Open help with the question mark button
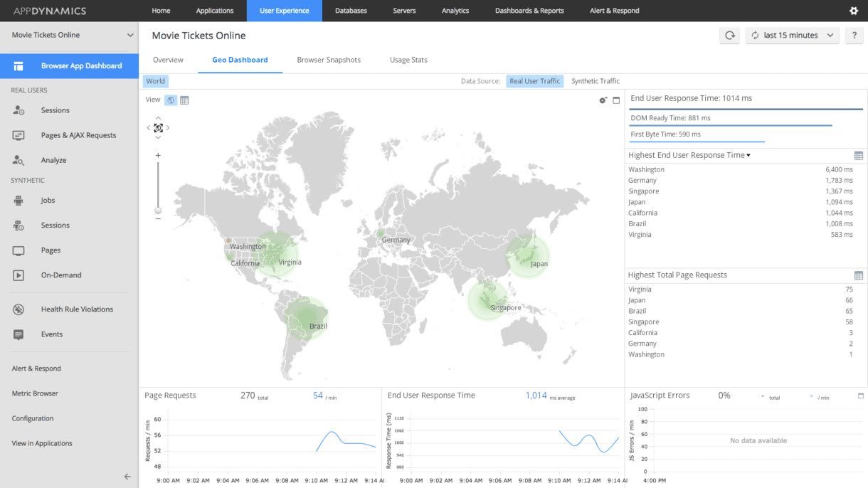 tap(854, 36)
